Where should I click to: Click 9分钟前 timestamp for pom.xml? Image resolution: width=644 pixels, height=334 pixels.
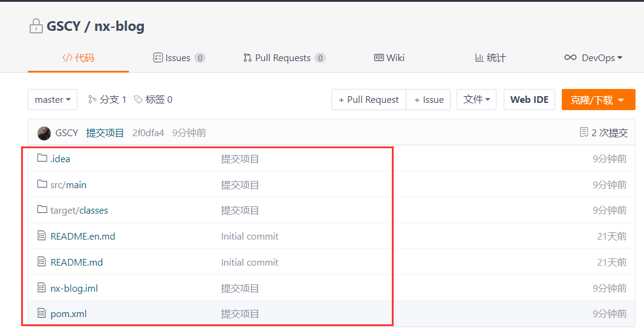click(610, 314)
